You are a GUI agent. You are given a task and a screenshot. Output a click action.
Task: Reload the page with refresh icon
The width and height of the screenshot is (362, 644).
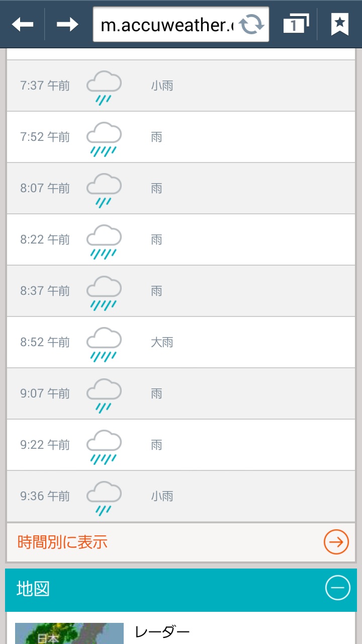pos(251,24)
